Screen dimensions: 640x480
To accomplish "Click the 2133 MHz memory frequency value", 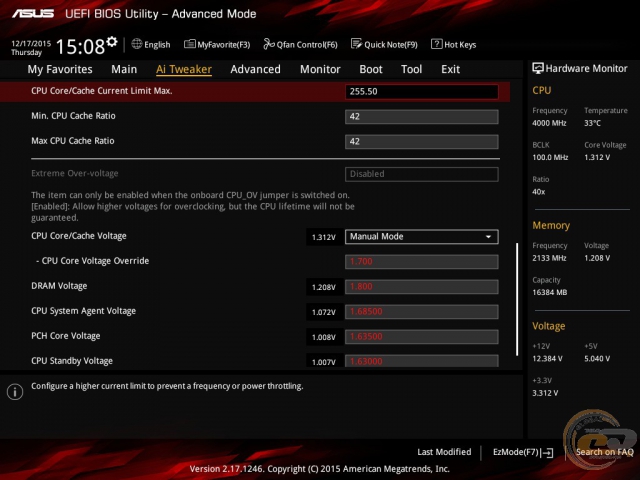I will coord(549,258).
